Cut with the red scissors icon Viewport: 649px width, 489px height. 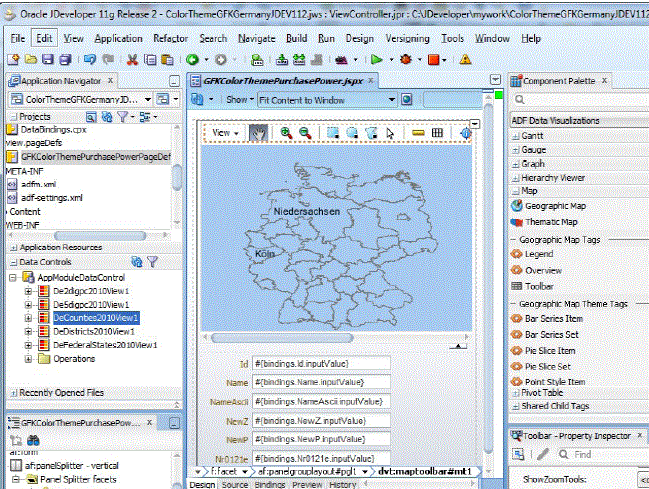(x=132, y=60)
